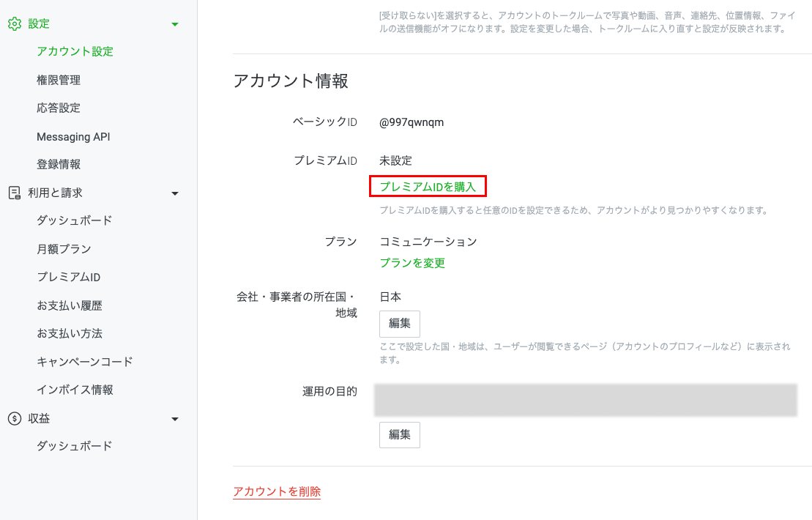Click the 利用と請求 billing icon
The height and width of the screenshot is (520, 812).
14,193
